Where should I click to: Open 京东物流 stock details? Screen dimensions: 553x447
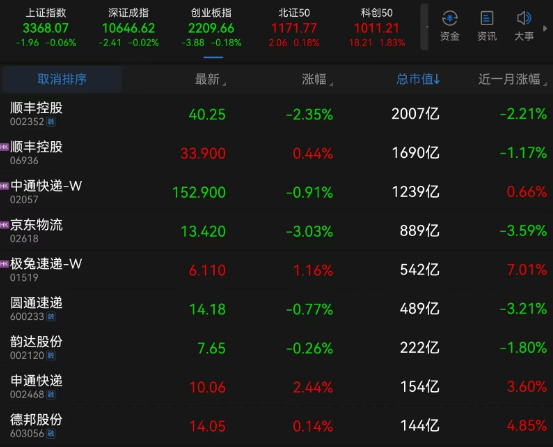tap(276, 231)
